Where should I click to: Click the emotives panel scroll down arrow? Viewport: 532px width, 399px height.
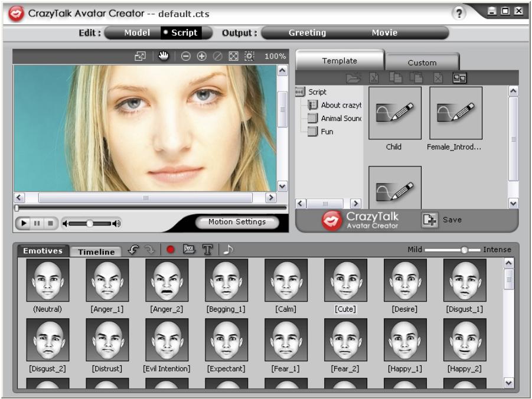coord(508,383)
